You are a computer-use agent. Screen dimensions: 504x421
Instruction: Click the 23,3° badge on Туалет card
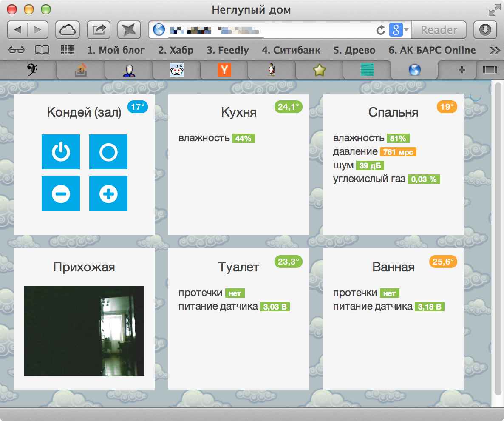click(x=288, y=262)
